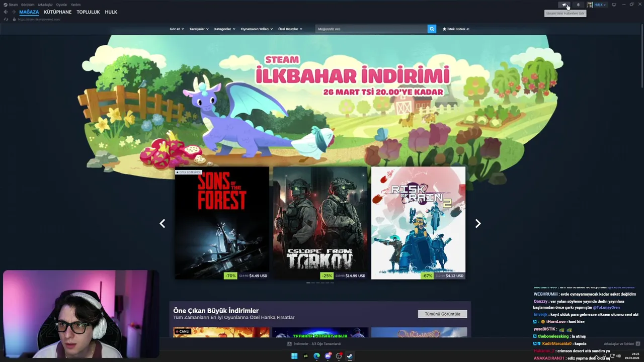644x362 pixels.
Task: Expand the Tavsiyeler dropdown
Action: coord(199,29)
